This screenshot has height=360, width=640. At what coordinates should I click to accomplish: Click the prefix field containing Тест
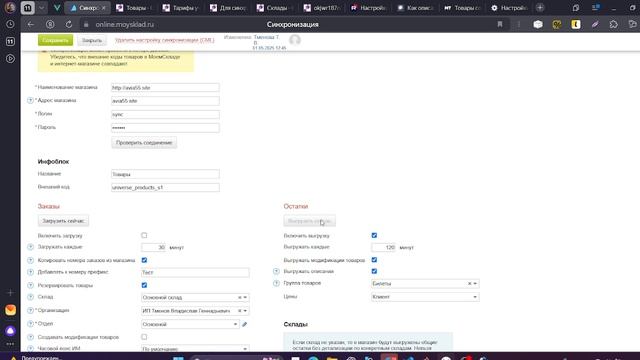coord(195,273)
